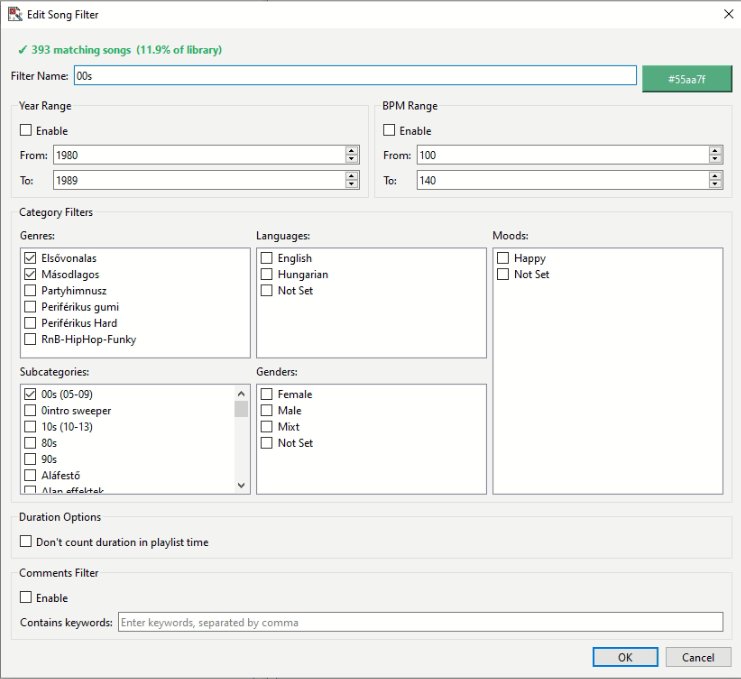741x679 pixels.
Task: Check the Happy mood option
Action: tap(503, 258)
